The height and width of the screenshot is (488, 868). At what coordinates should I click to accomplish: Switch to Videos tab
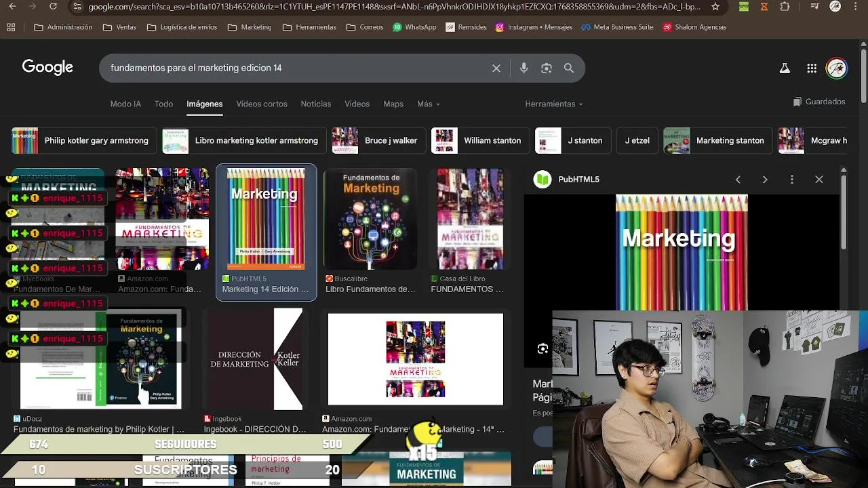(x=357, y=104)
